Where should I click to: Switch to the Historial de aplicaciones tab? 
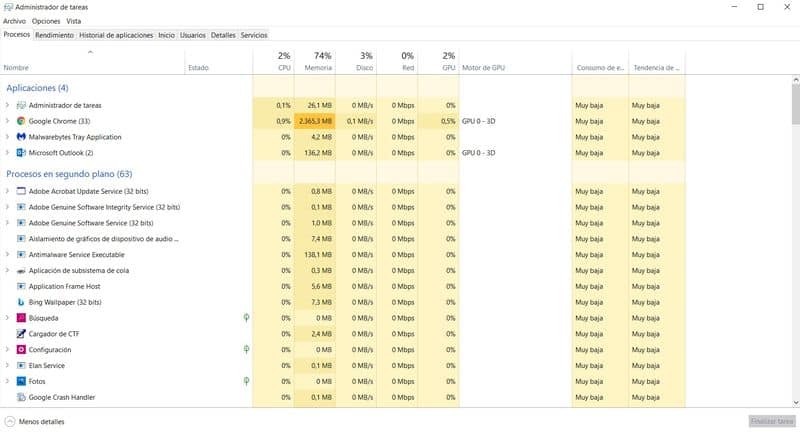click(116, 35)
